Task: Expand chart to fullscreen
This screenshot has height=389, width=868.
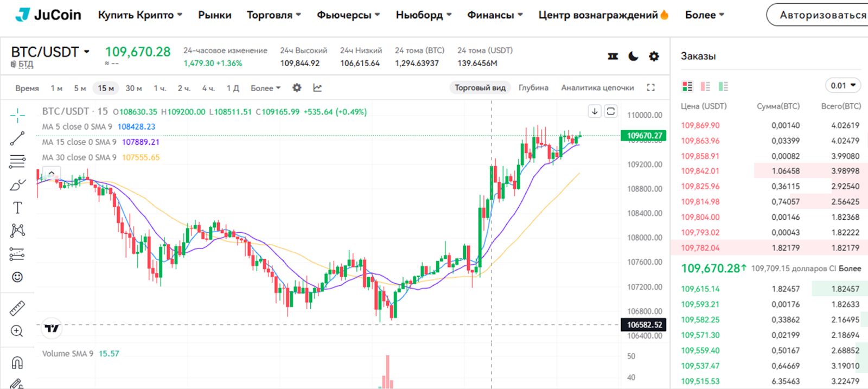Action: click(651, 87)
